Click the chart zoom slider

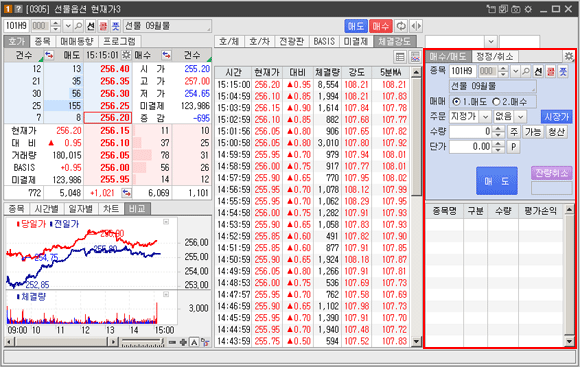pos(142,342)
